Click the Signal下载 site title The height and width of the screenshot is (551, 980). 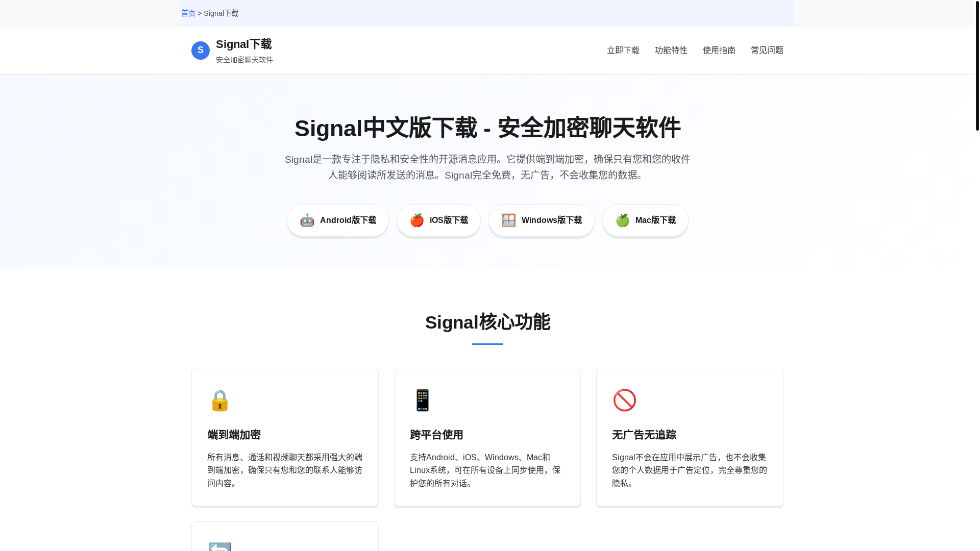pyautogui.click(x=244, y=44)
